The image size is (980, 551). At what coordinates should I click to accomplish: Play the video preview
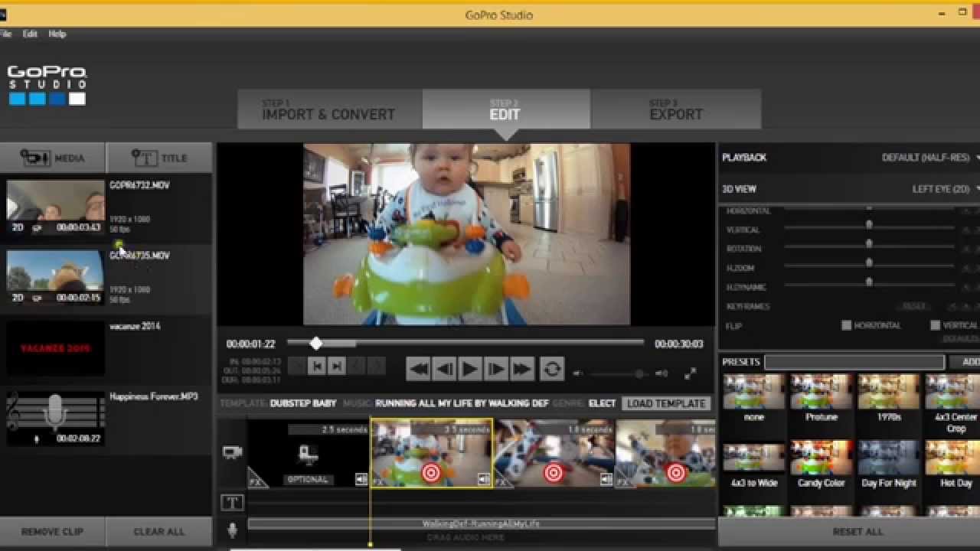[x=470, y=369]
